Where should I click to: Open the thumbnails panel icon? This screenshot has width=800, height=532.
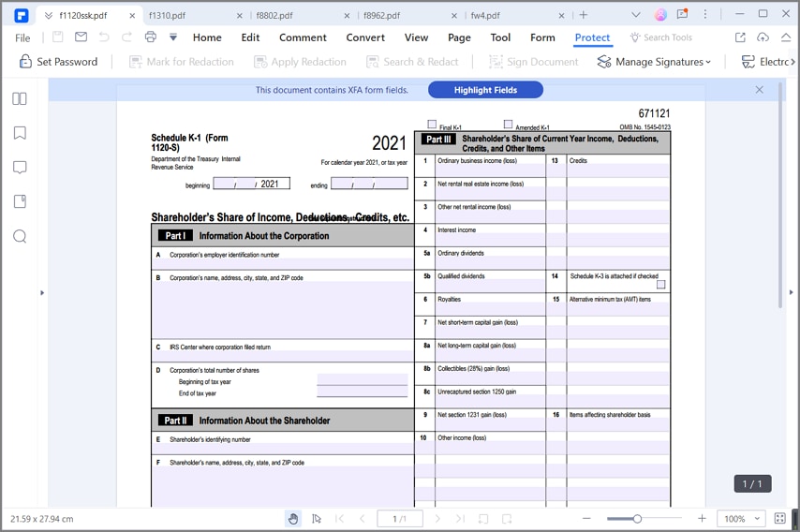pyautogui.click(x=20, y=98)
